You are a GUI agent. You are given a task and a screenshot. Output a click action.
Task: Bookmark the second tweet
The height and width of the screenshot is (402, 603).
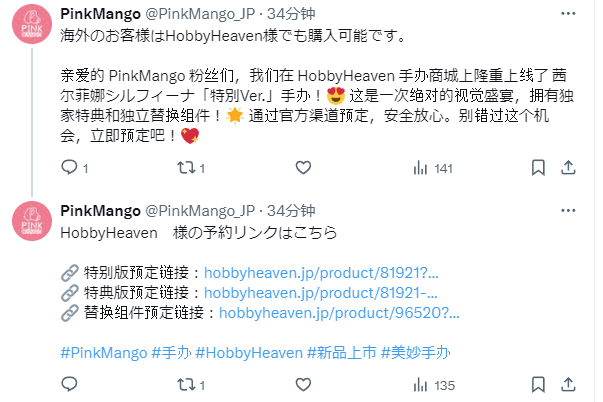point(538,384)
